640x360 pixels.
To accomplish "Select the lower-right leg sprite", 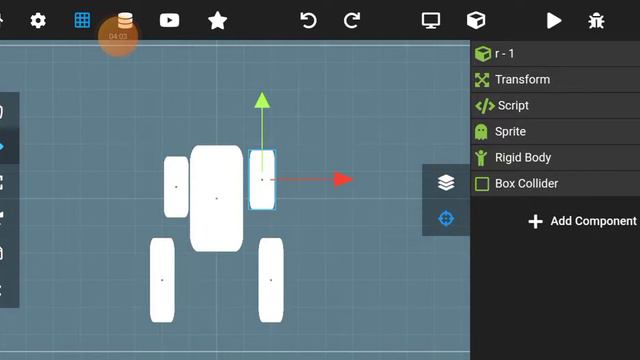I will point(271,280).
